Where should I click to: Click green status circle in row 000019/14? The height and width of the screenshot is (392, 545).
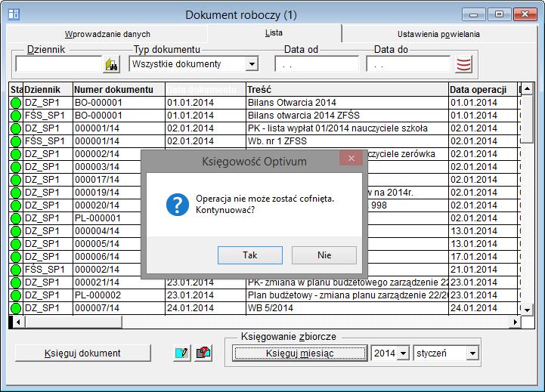16,193
